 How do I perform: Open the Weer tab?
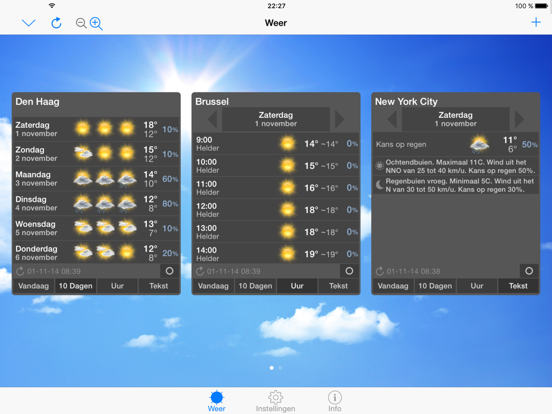(217, 401)
